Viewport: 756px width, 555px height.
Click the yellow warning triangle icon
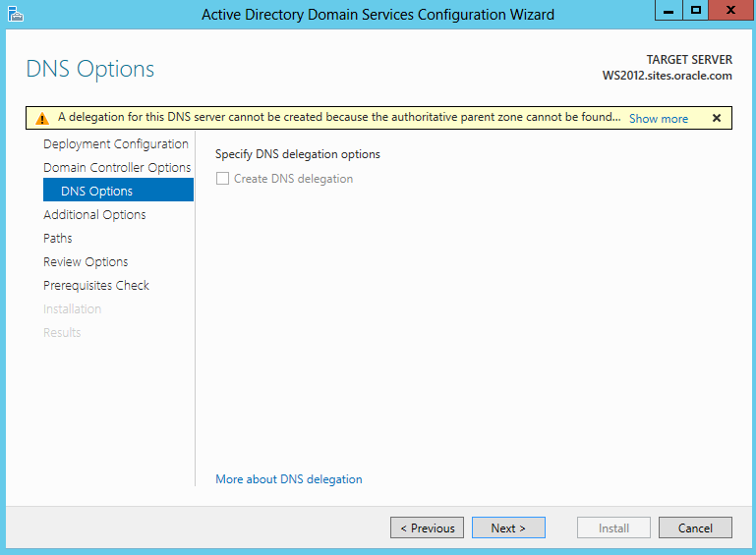tap(42, 119)
